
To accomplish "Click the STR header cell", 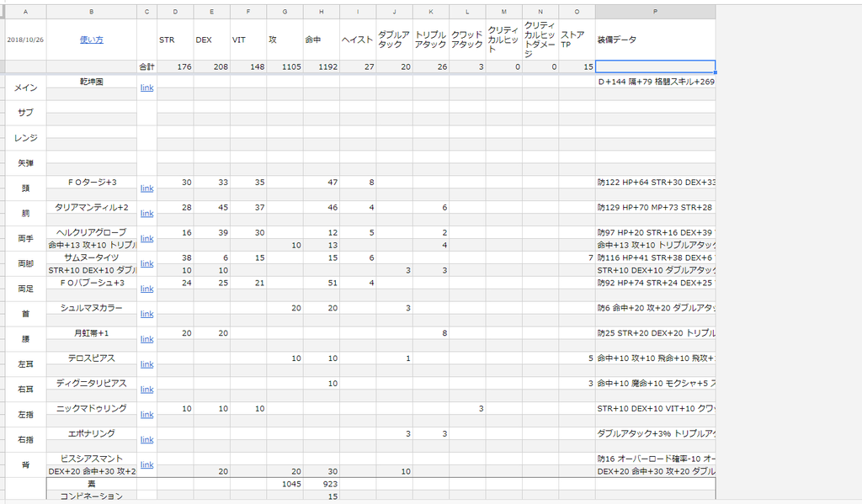I will point(175,40).
